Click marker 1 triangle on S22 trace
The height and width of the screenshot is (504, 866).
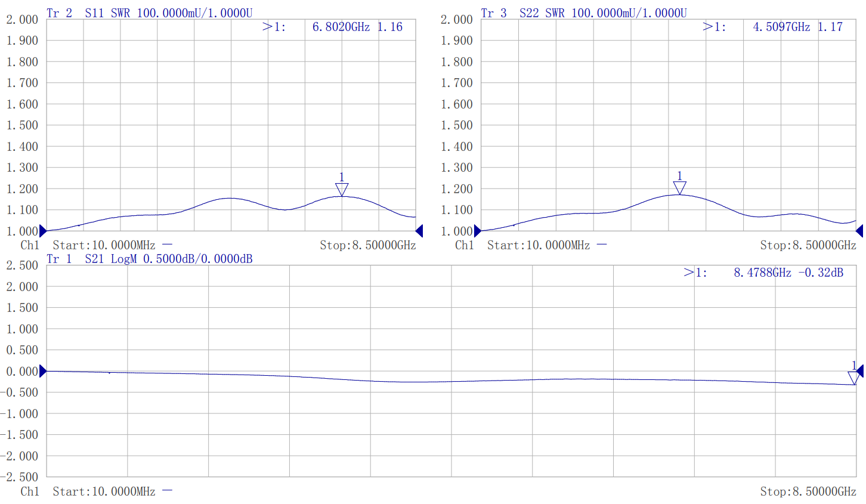(679, 187)
